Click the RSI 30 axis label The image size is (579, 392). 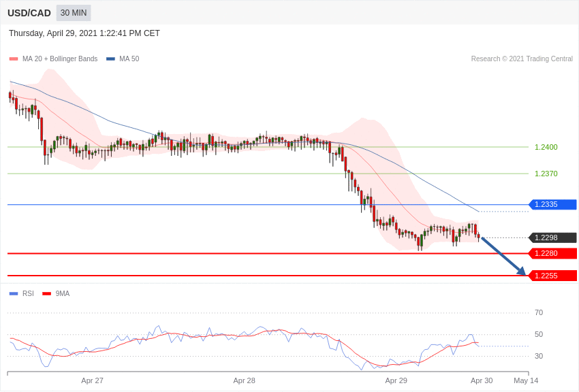pos(539,356)
